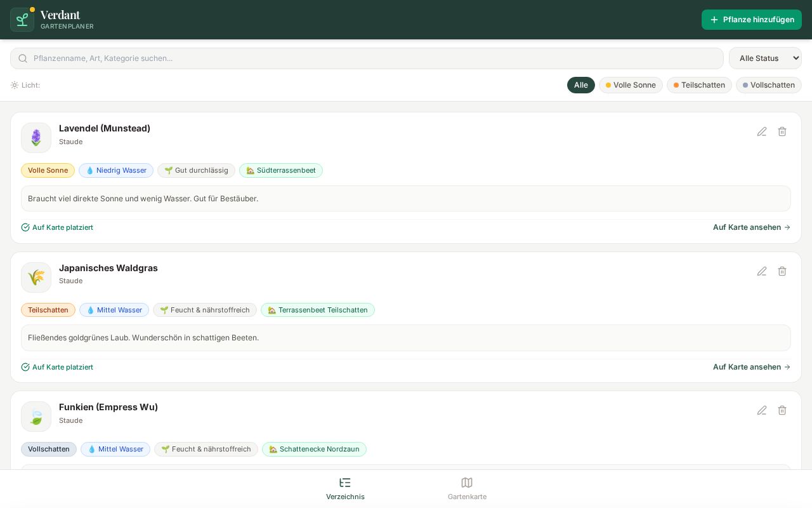Click the Japanisches Waldgras grain emoji thumbnail
The height and width of the screenshot is (508, 812).
36,277
